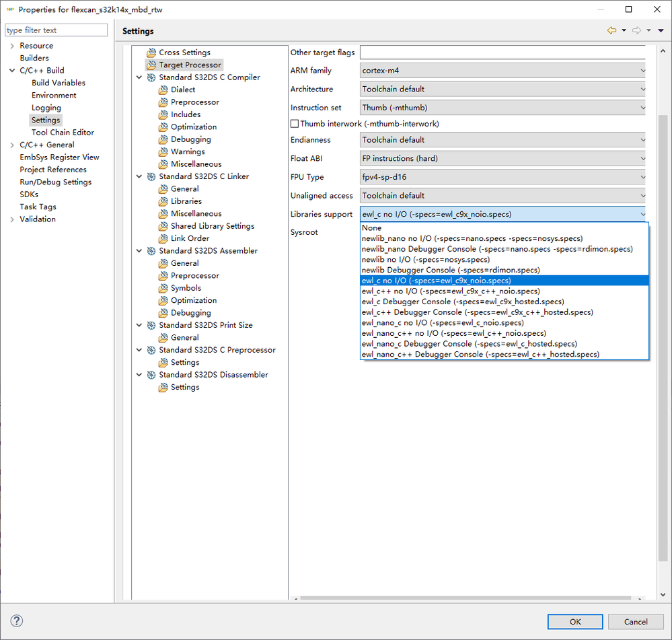Image resolution: width=672 pixels, height=640 pixels.
Task: Expand the C/C++ General node
Action: (12, 145)
